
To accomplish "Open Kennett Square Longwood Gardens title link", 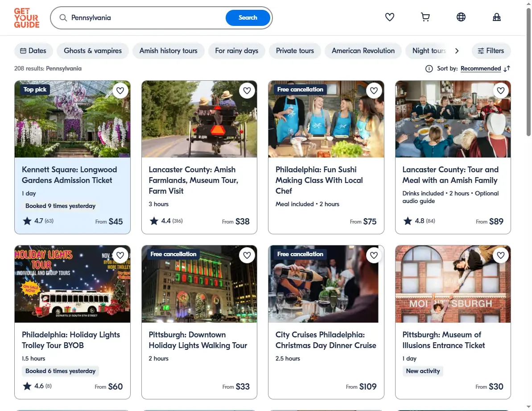I will (69, 175).
